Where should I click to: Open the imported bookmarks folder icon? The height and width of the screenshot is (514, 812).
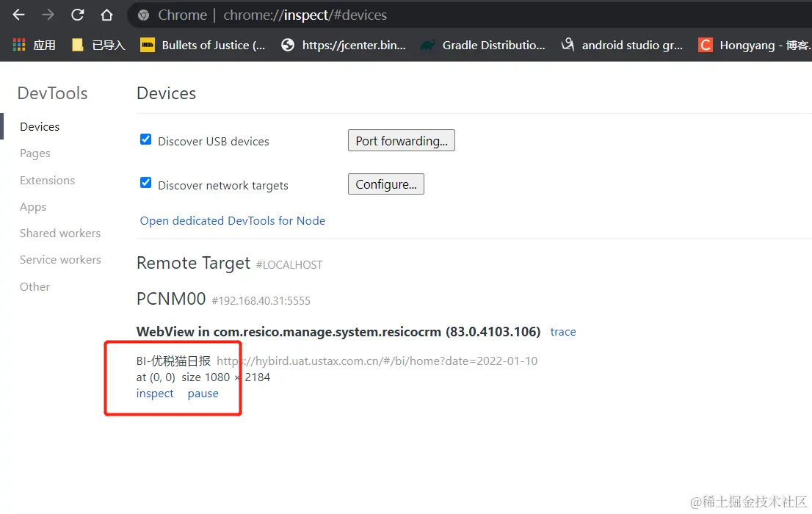click(x=78, y=45)
